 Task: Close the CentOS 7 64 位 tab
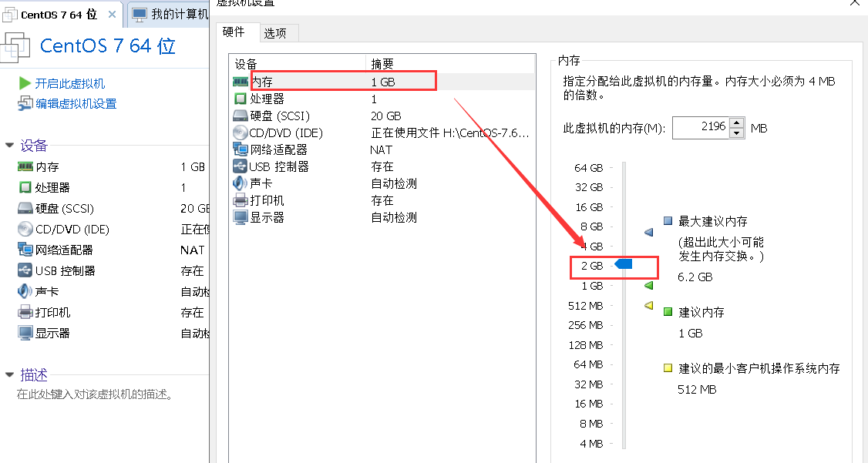(x=112, y=15)
